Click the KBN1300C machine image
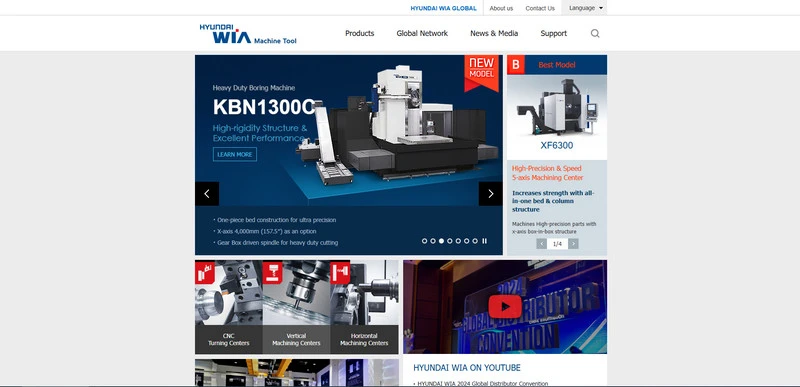 coord(398,125)
